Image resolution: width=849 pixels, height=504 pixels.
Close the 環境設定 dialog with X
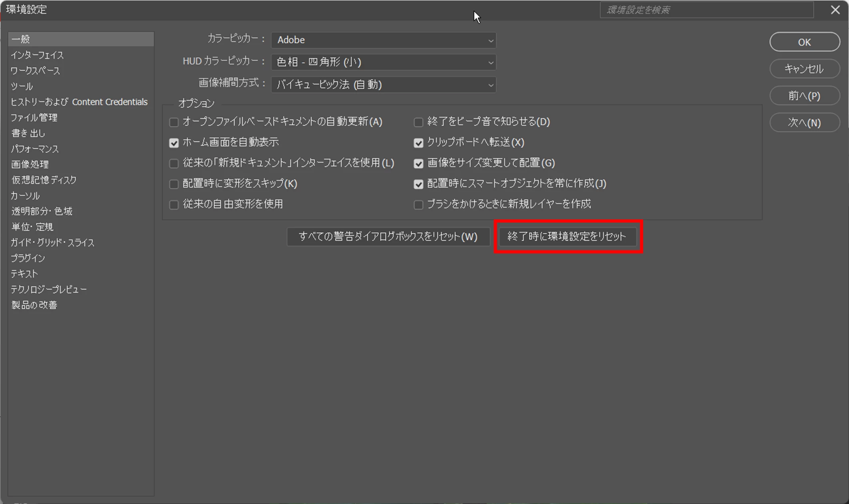[835, 10]
